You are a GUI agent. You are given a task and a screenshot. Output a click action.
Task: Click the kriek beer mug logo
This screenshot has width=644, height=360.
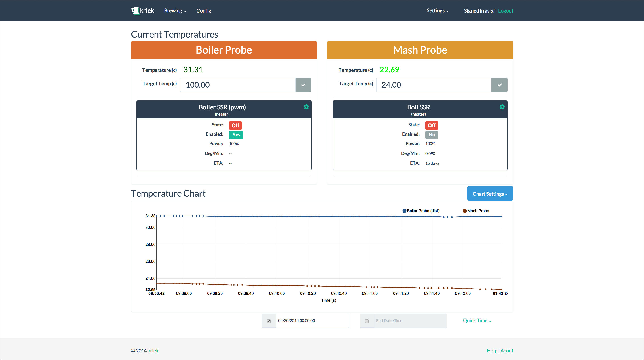135,10
